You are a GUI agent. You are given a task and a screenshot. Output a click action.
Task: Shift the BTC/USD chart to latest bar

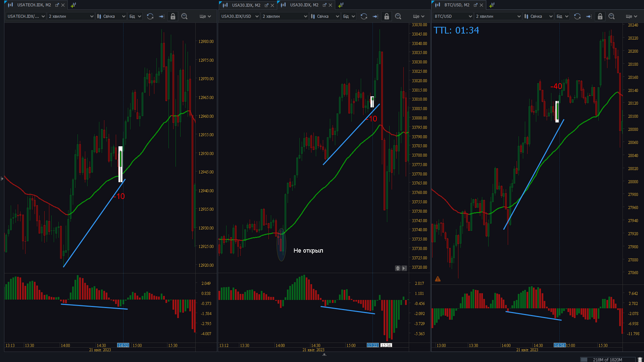[589, 16]
